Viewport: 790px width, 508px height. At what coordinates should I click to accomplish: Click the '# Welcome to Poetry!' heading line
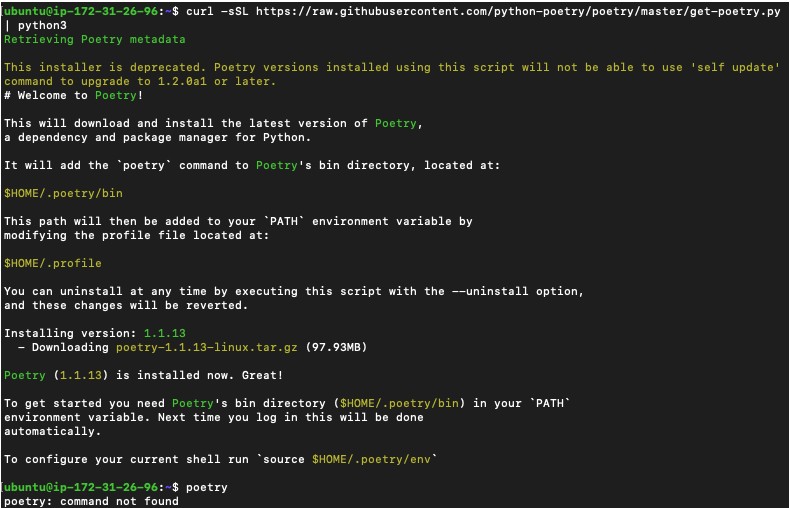click(x=73, y=95)
